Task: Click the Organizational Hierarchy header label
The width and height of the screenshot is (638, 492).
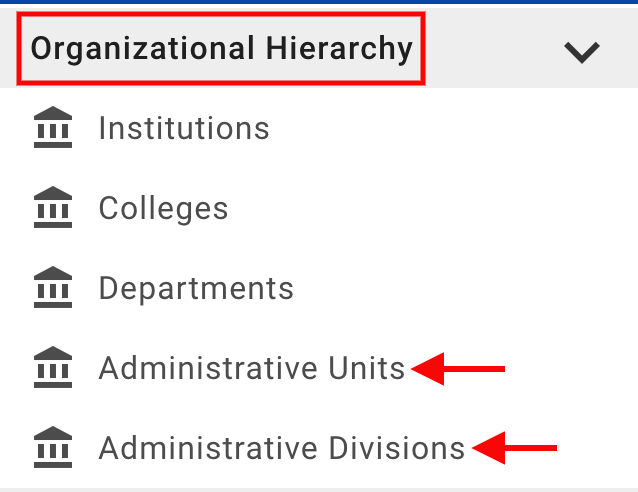Action: (x=221, y=48)
